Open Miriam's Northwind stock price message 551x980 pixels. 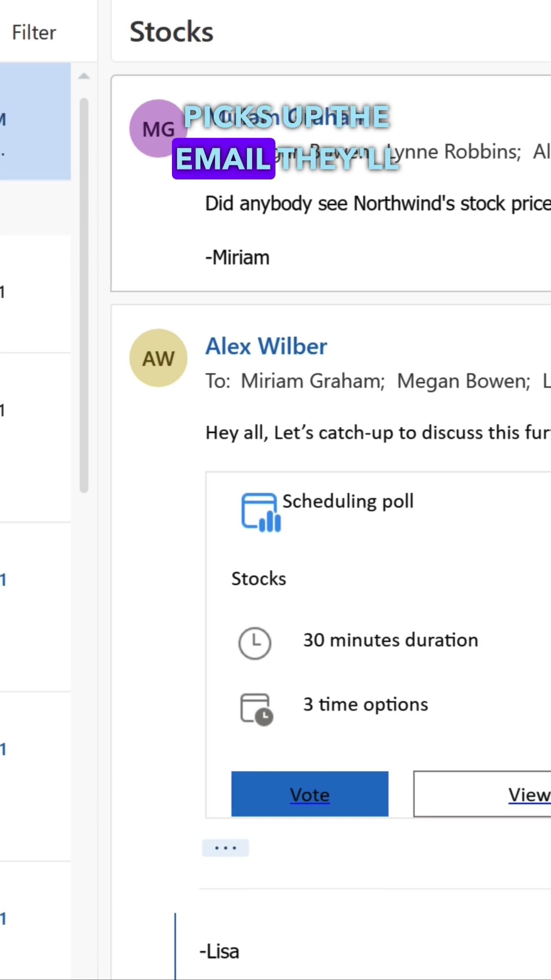[378, 204]
